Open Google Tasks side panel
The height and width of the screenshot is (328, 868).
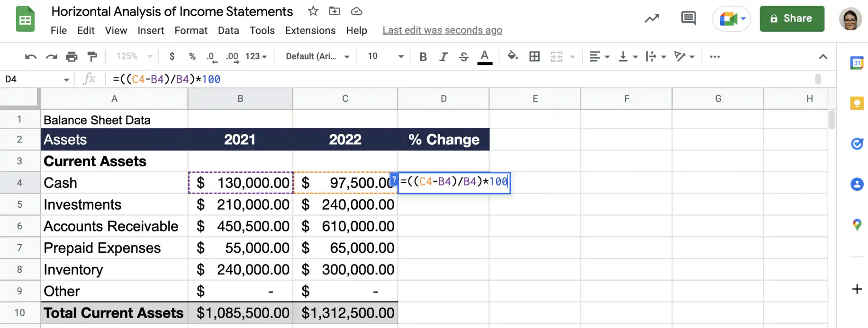tap(857, 144)
